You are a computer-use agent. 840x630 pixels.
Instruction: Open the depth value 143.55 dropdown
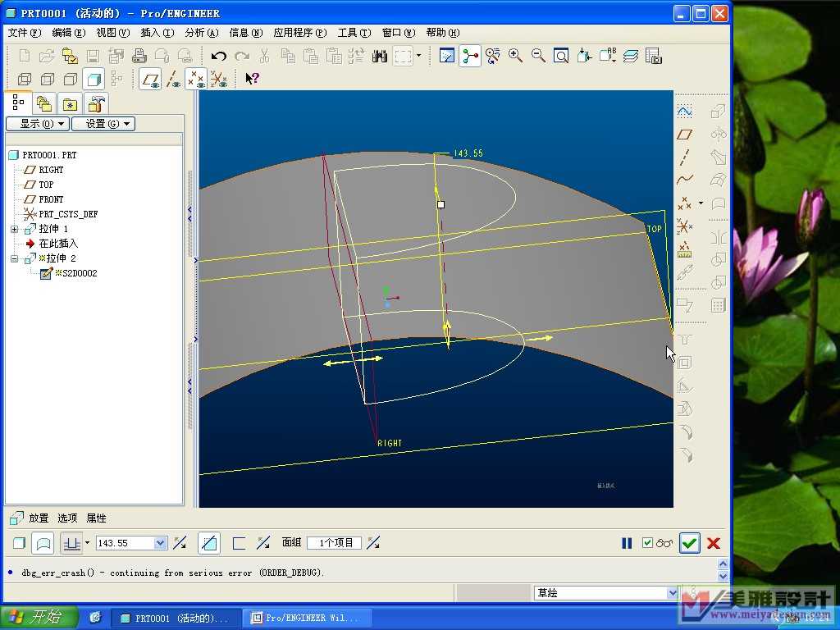[160, 543]
